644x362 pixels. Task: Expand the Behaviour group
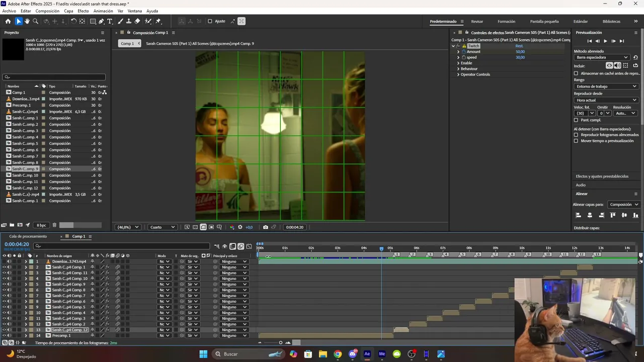tap(458, 69)
